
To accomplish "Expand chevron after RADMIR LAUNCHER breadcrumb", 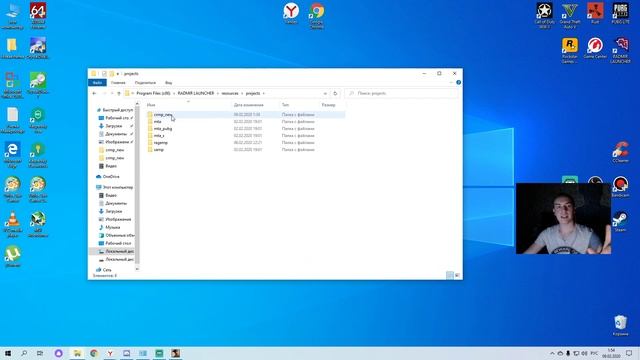I will click(x=218, y=93).
